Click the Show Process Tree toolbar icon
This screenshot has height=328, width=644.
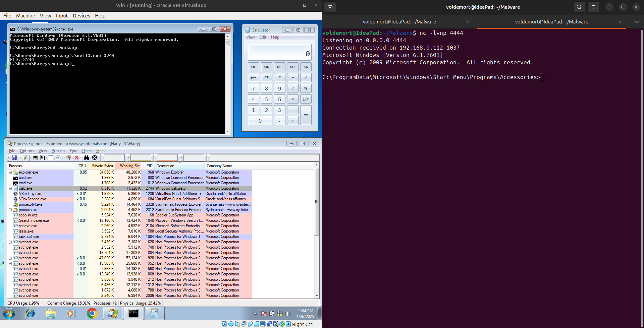coord(43,158)
